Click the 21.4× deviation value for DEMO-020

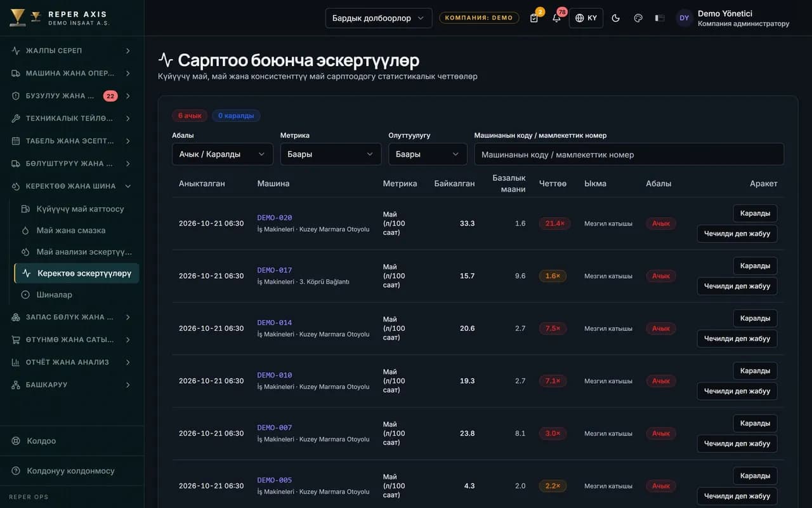pos(555,224)
